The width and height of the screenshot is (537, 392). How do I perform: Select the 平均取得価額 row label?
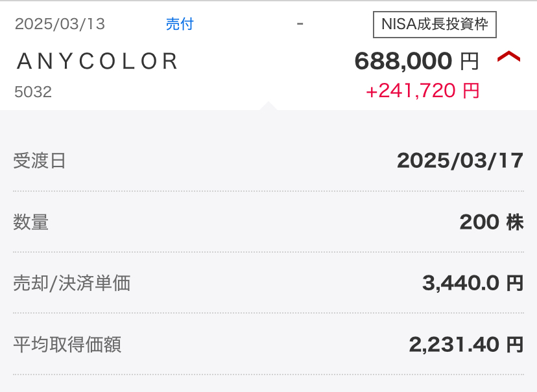[67, 344]
